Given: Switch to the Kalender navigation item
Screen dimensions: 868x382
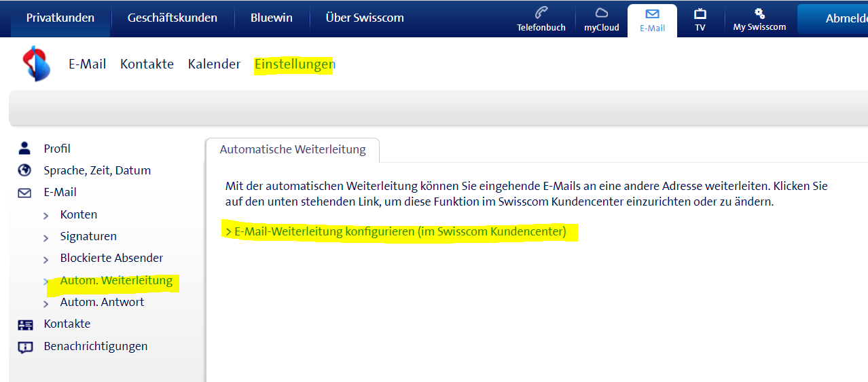Looking at the screenshot, I should (x=214, y=64).
